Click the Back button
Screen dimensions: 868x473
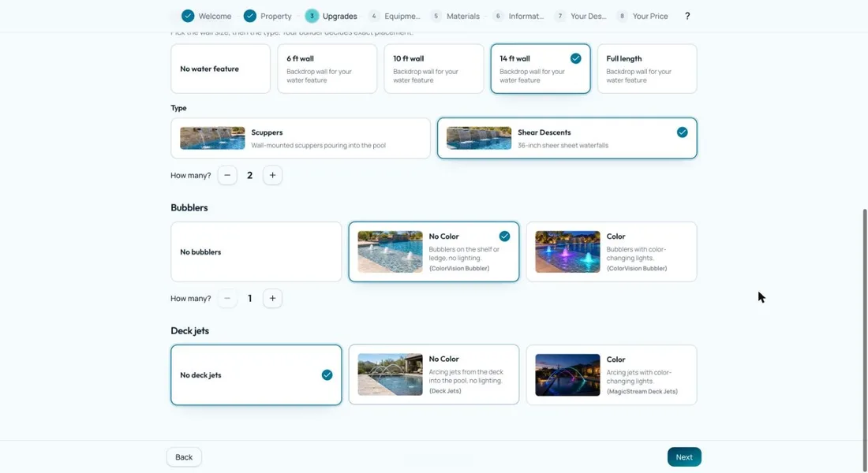point(184,457)
